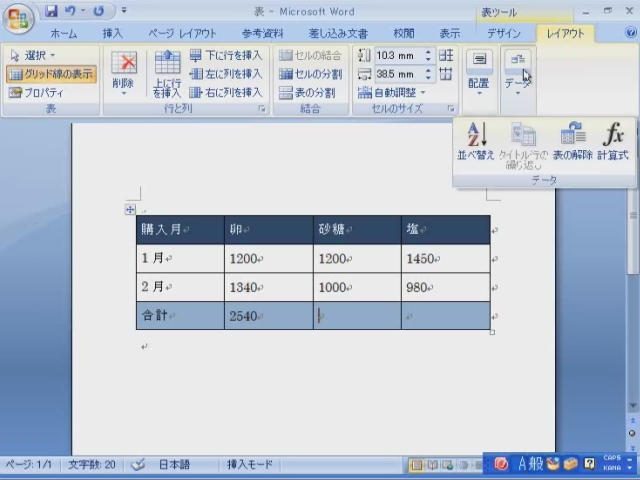The image size is (640, 480).
Task: Select print layout view button in status bar
Action: point(418,465)
